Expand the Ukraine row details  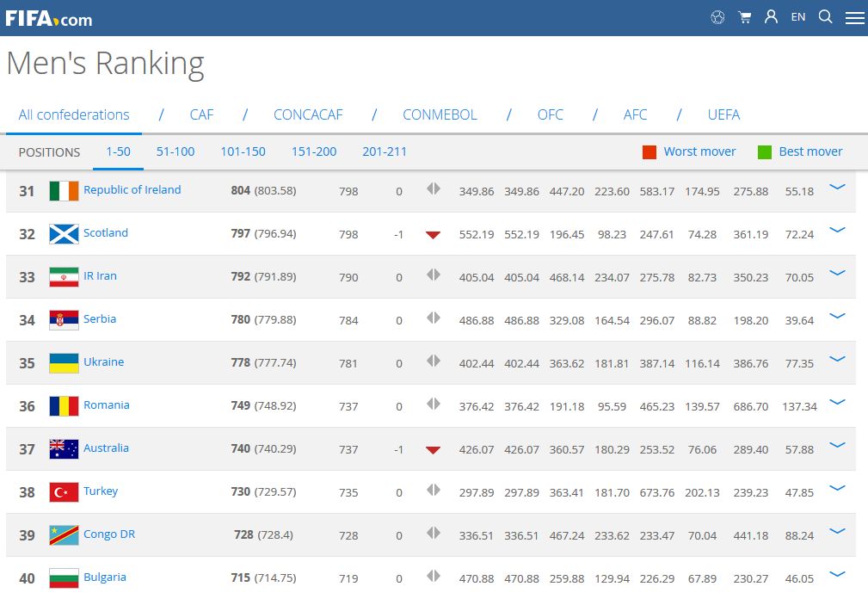(x=837, y=359)
